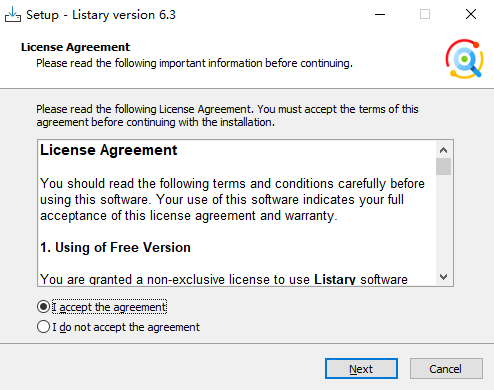Viewport: 494px width, 390px height.
Task: Click the "You should read the following terms" paragraph
Action: (x=232, y=200)
